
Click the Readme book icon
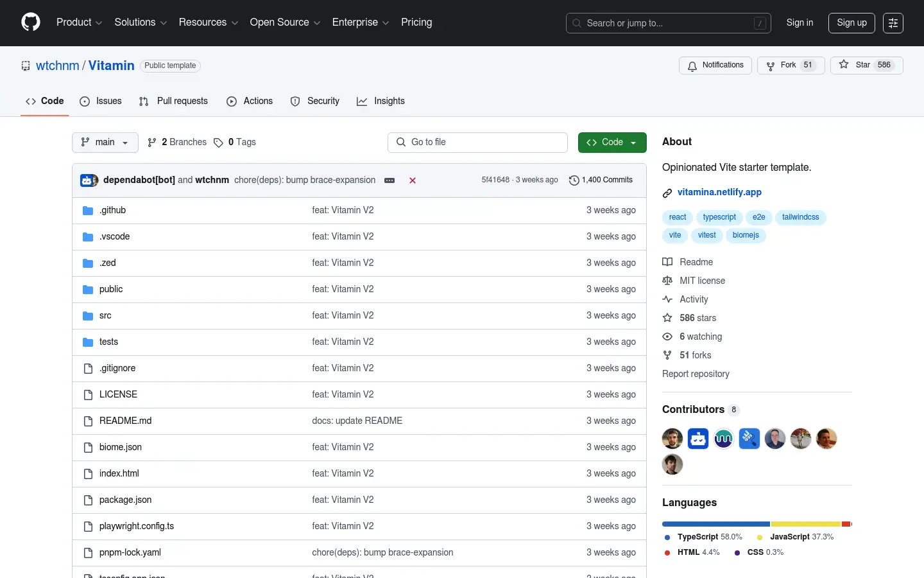(x=667, y=262)
